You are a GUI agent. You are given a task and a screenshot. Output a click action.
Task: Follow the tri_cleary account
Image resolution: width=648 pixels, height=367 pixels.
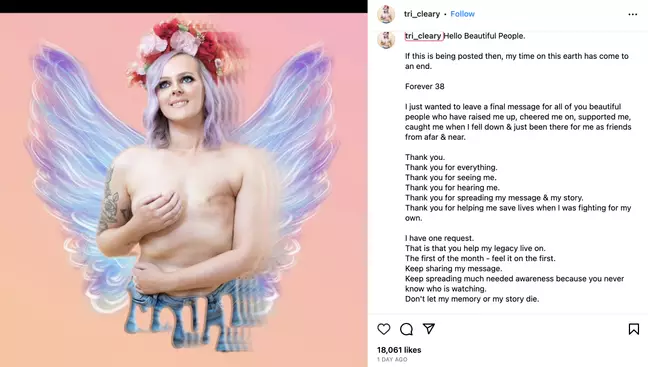pos(462,14)
